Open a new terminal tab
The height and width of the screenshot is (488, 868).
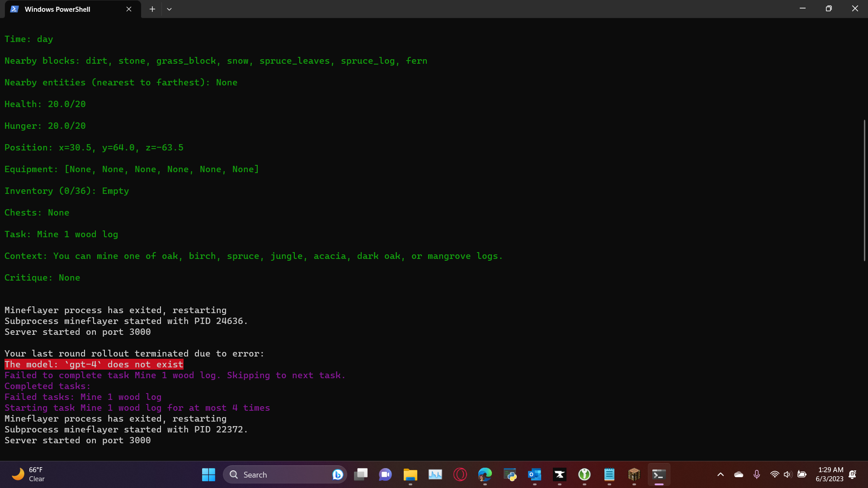[152, 9]
